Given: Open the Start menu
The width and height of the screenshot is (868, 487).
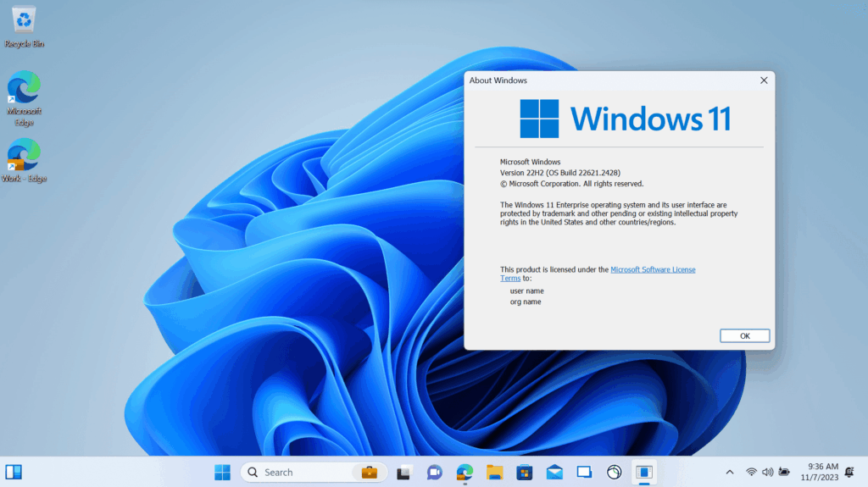Looking at the screenshot, I should coord(222,472).
